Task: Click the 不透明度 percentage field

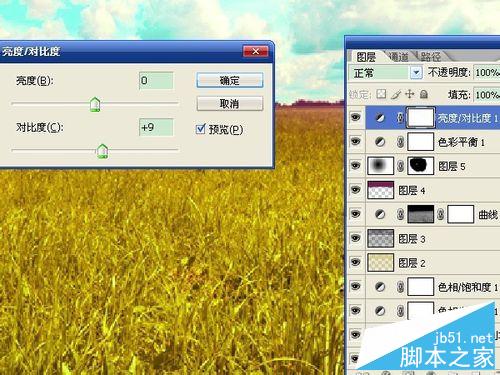Action: [x=487, y=73]
